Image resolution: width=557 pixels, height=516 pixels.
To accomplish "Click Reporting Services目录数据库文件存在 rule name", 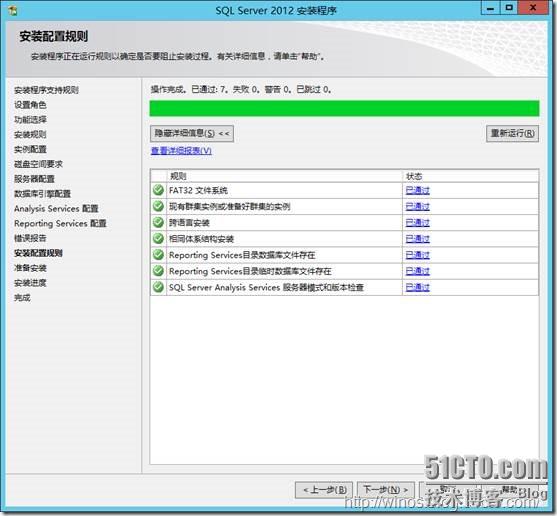I will [x=242, y=255].
